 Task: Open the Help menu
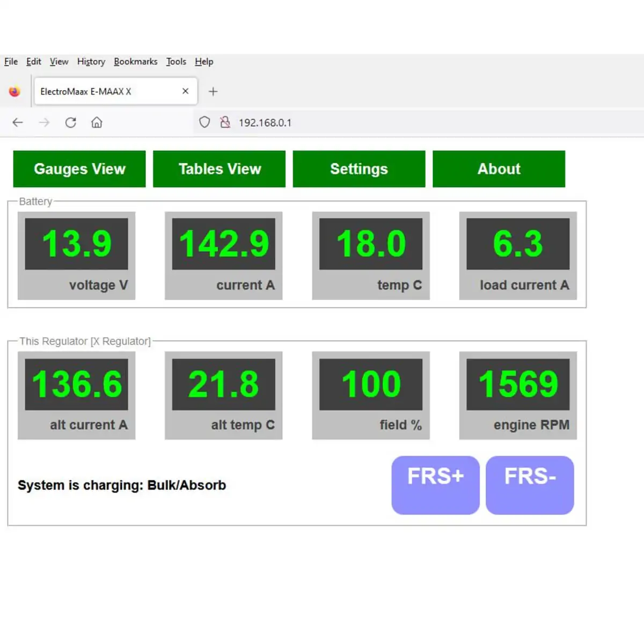pos(204,62)
